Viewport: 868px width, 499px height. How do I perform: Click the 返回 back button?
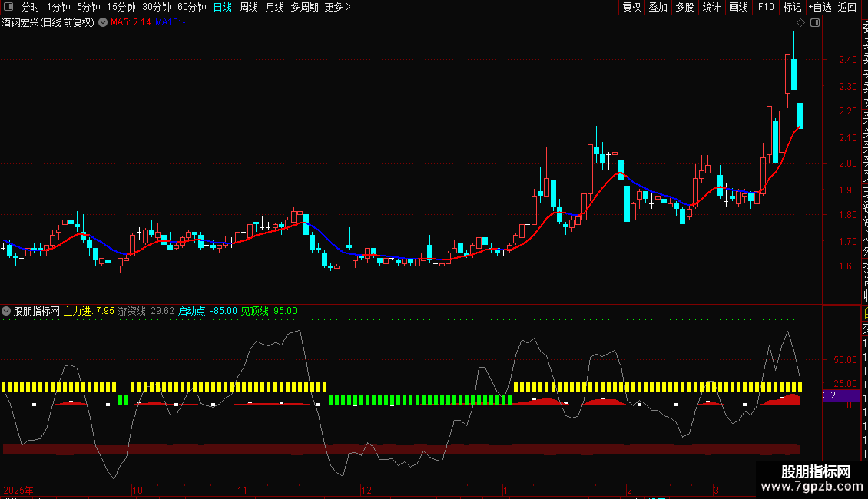pos(847,7)
